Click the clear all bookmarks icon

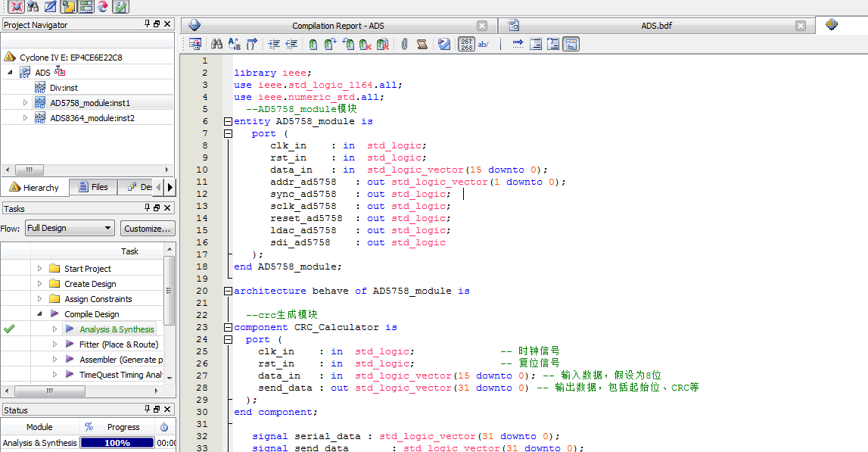coord(383,44)
